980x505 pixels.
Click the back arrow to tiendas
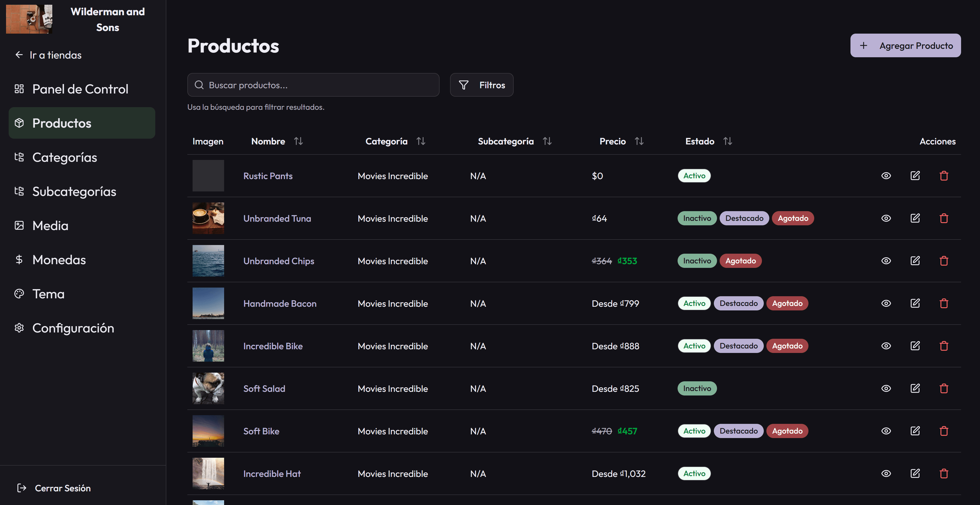tap(19, 55)
